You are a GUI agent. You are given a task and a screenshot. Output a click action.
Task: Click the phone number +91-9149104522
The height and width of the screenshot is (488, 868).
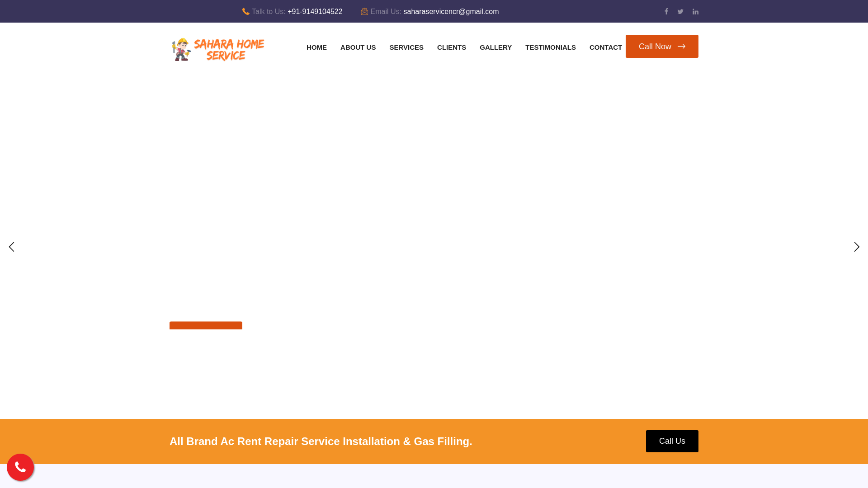pyautogui.click(x=315, y=11)
